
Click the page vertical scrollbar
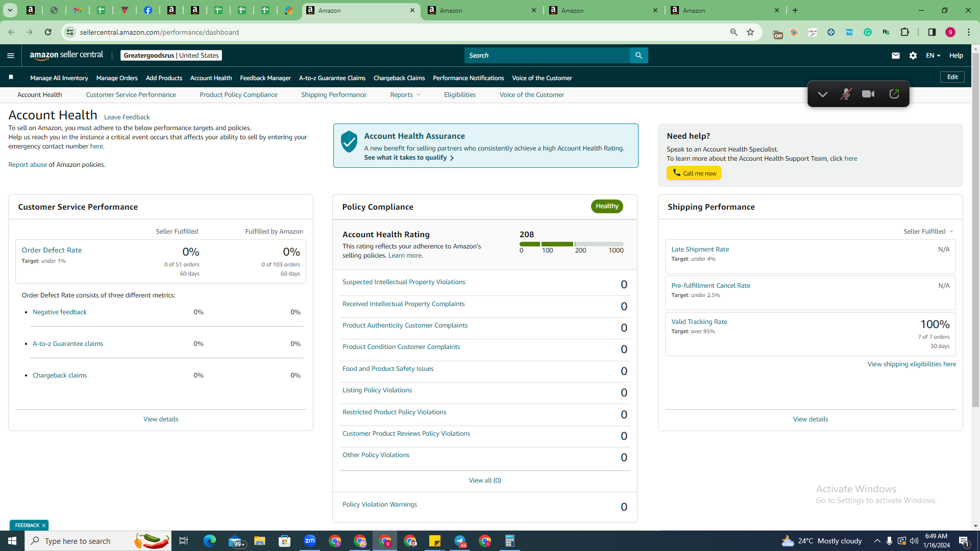975,230
